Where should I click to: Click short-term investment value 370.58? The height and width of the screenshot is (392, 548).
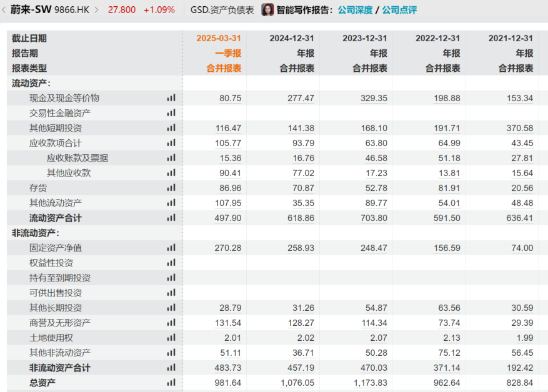(520, 129)
